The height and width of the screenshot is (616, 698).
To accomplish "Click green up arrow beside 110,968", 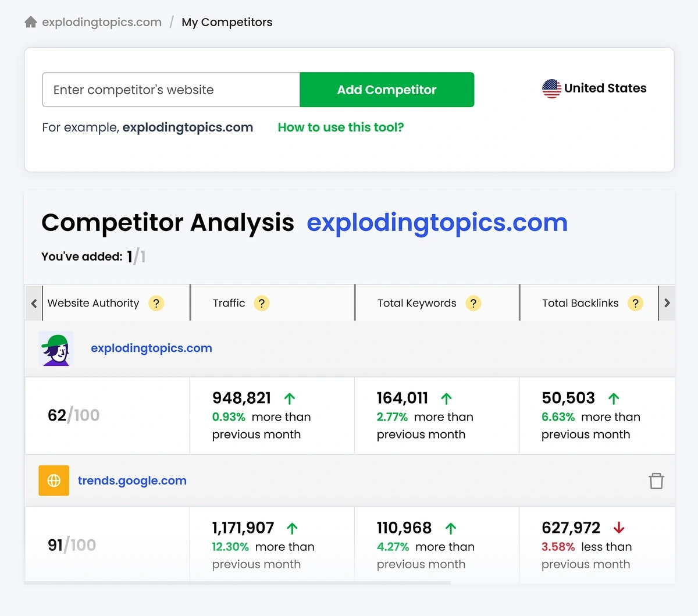I will pyautogui.click(x=450, y=528).
